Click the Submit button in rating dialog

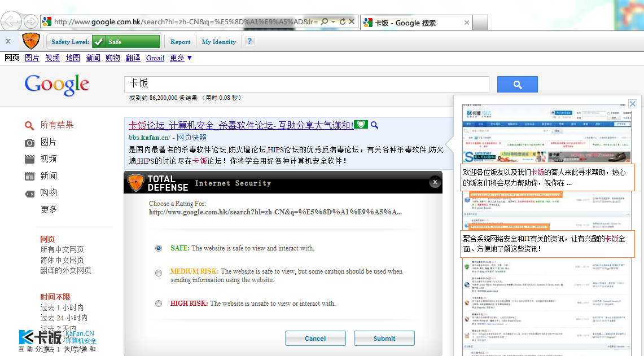click(384, 339)
